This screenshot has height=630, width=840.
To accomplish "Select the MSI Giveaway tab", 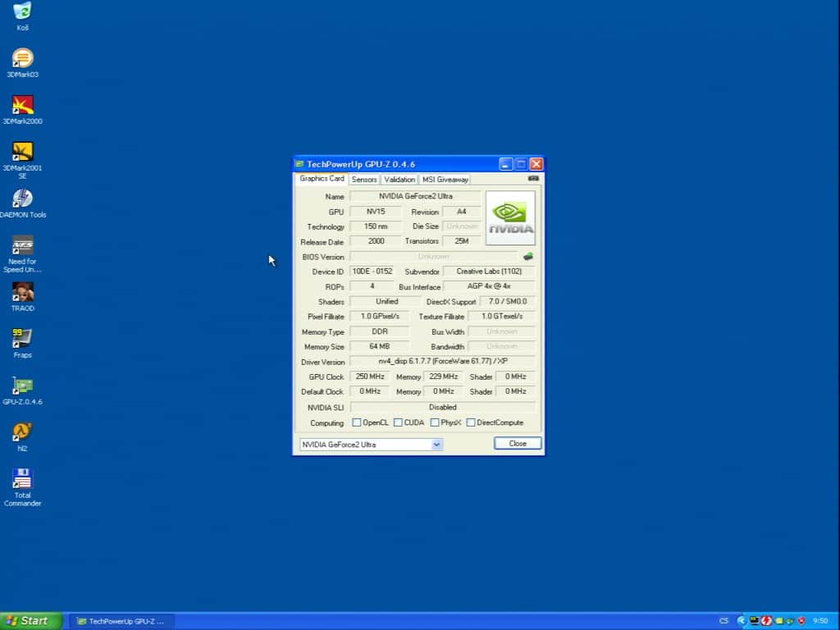I will point(445,180).
